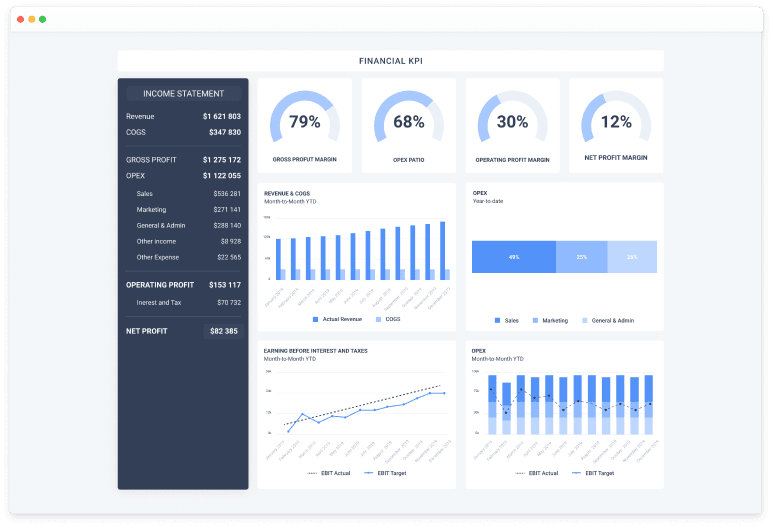Click the Other income label in income statement
The height and width of the screenshot is (529, 773).
pyautogui.click(x=156, y=242)
